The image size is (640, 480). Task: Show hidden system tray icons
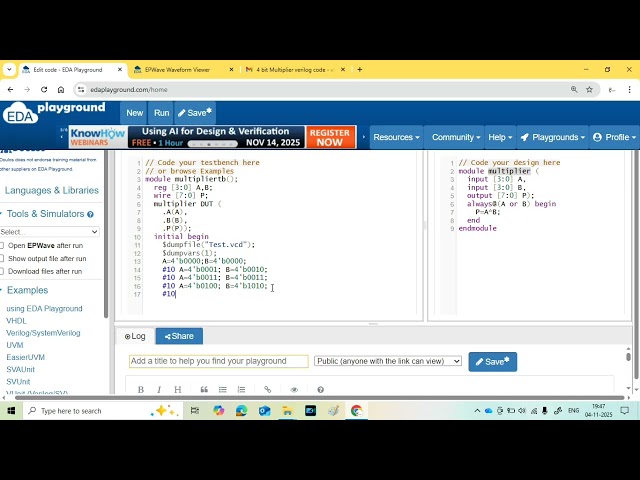click(477, 411)
